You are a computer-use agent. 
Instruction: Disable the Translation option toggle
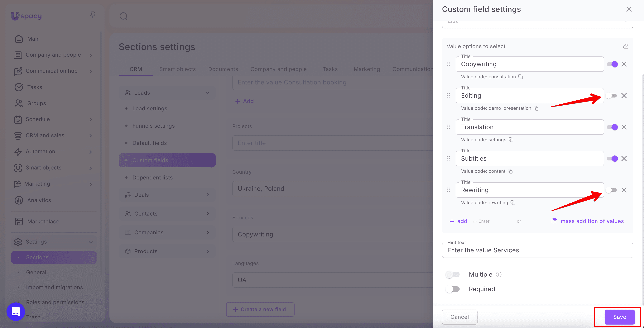pos(612,127)
